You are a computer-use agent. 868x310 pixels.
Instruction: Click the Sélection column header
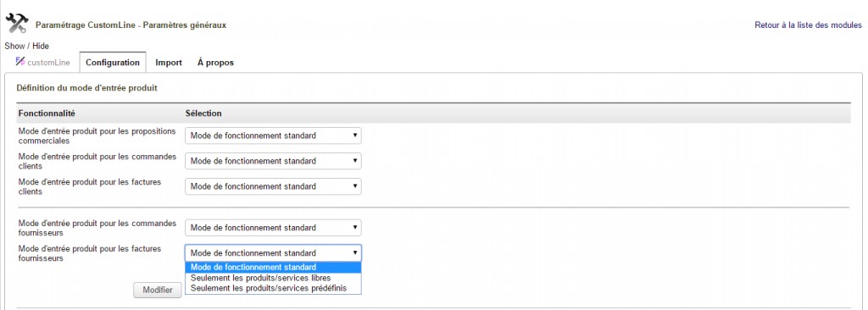tap(203, 113)
